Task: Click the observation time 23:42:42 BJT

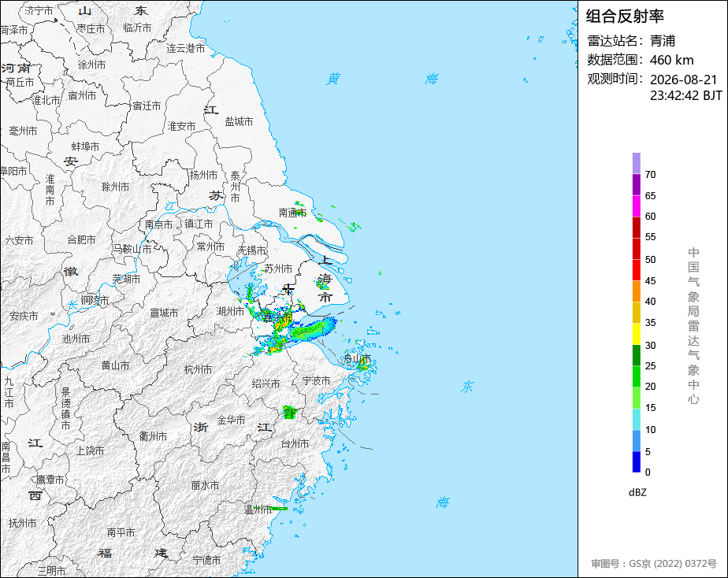Action: [685, 95]
